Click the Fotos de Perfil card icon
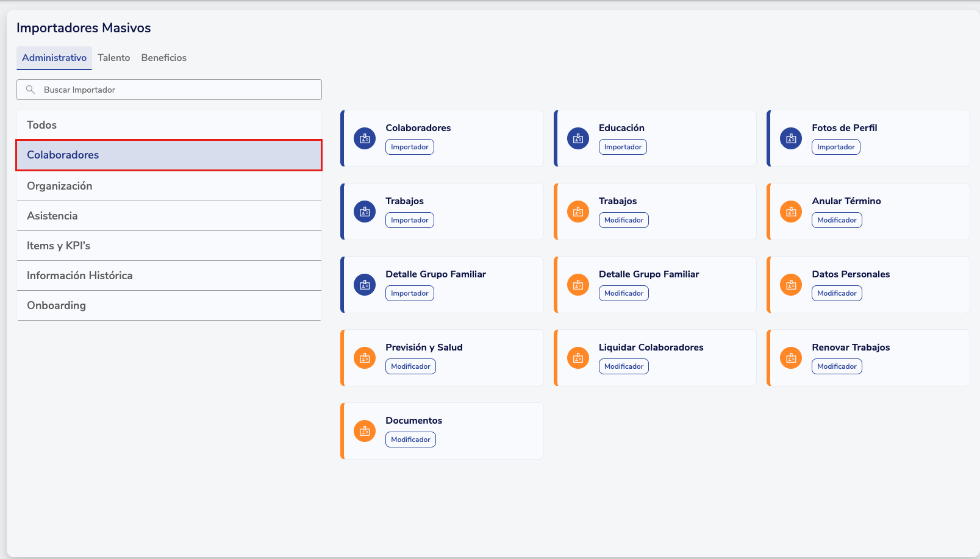Image resolution: width=980 pixels, height=559 pixels. point(791,138)
